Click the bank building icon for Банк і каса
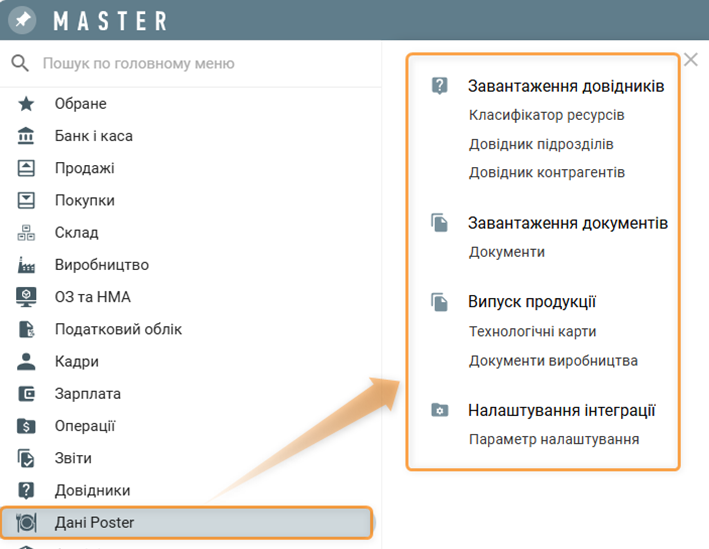 pyautogui.click(x=26, y=136)
